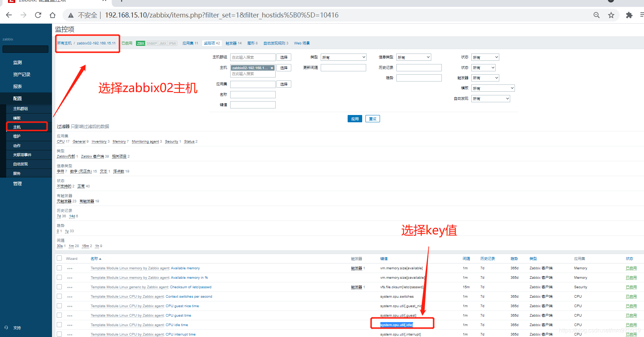
Task: Click the sidebar search box
Action: click(25, 49)
